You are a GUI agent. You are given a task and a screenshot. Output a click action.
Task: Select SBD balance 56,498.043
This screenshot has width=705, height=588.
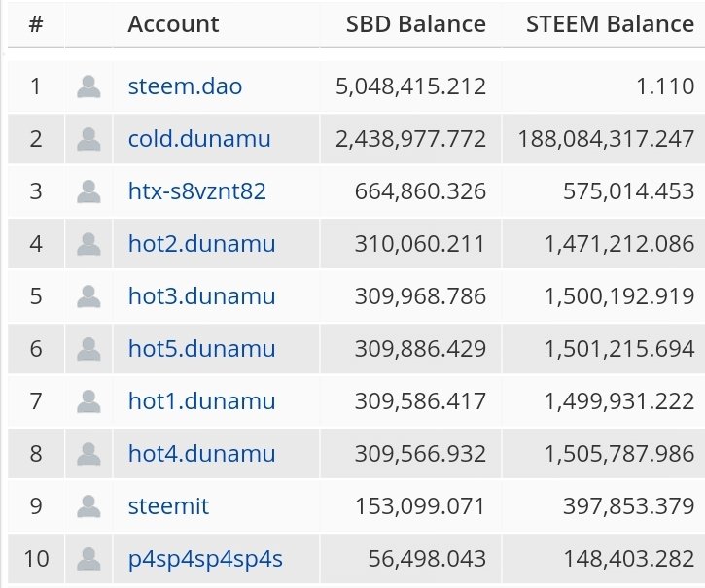point(427,559)
